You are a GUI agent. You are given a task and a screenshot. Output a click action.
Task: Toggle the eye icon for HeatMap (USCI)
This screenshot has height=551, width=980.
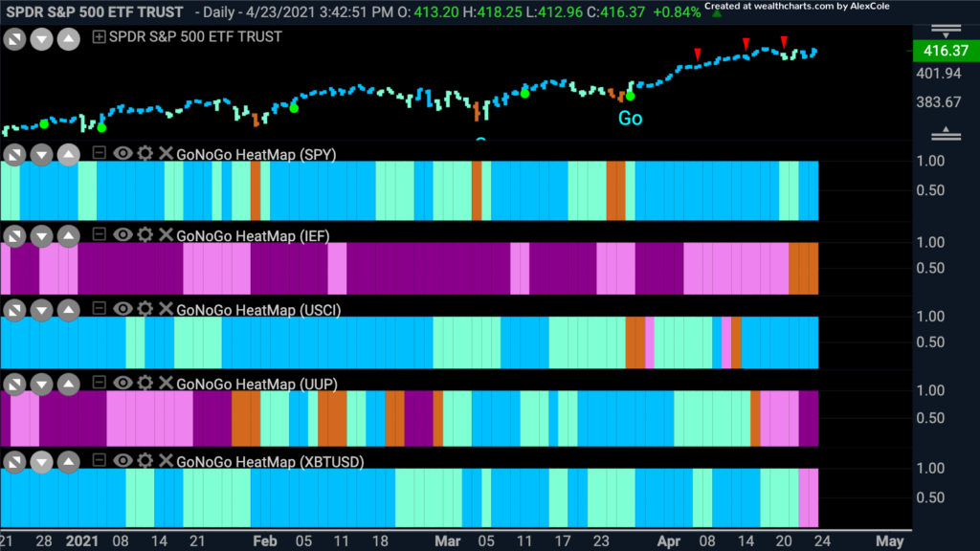(x=122, y=309)
